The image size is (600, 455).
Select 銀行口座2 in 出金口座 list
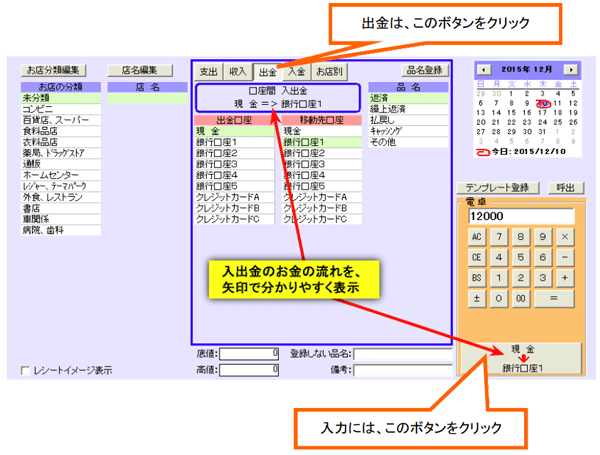click(x=234, y=153)
